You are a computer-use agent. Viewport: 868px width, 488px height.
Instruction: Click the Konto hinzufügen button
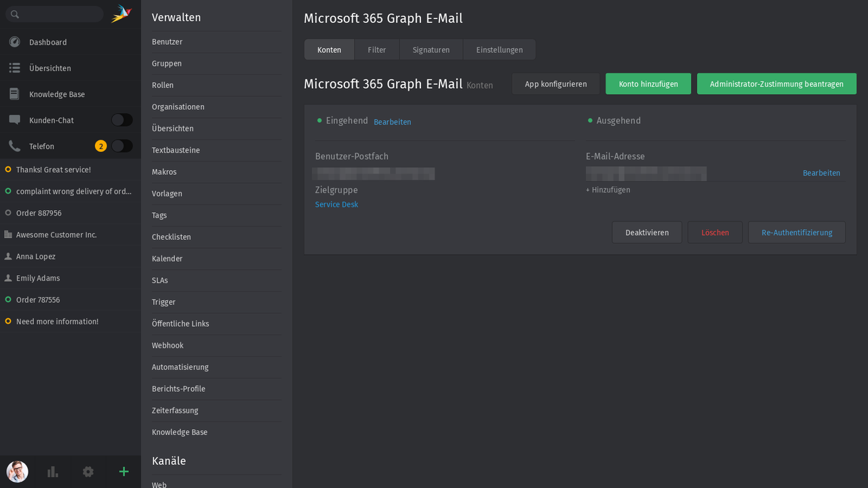pos(648,83)
